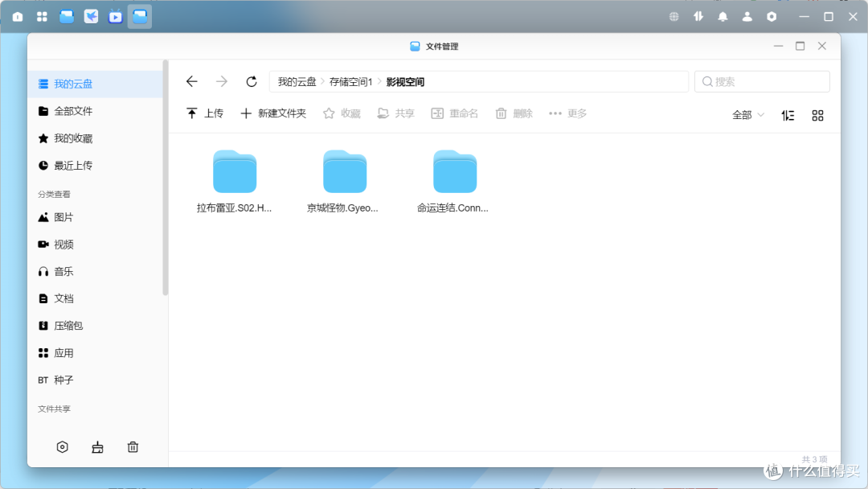This screenshot has width=868, height=489.
Task: Click the 删除 delete button
Action: coord(514,113)
